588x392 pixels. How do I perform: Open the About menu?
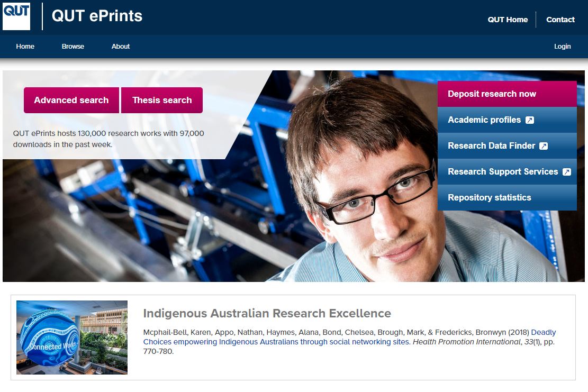click(120, 47)
